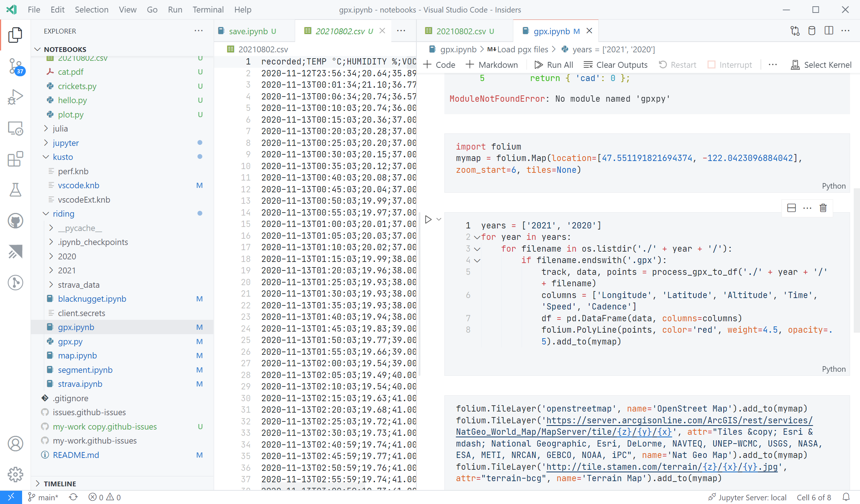Image resolution: width=860 pixels, height=504 pixels.
Task: Delete the selected cell with the trash icon
Action: point(823,208)
